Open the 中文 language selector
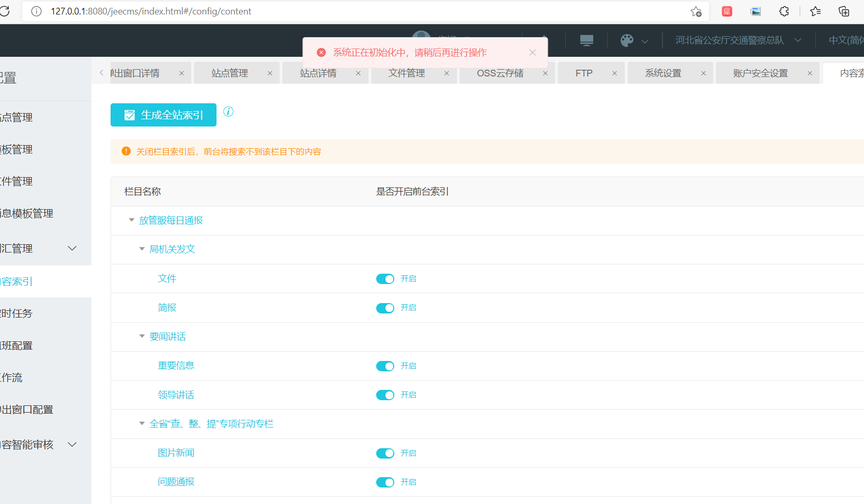This screenshot has height=504, width=864. [846, 40]
